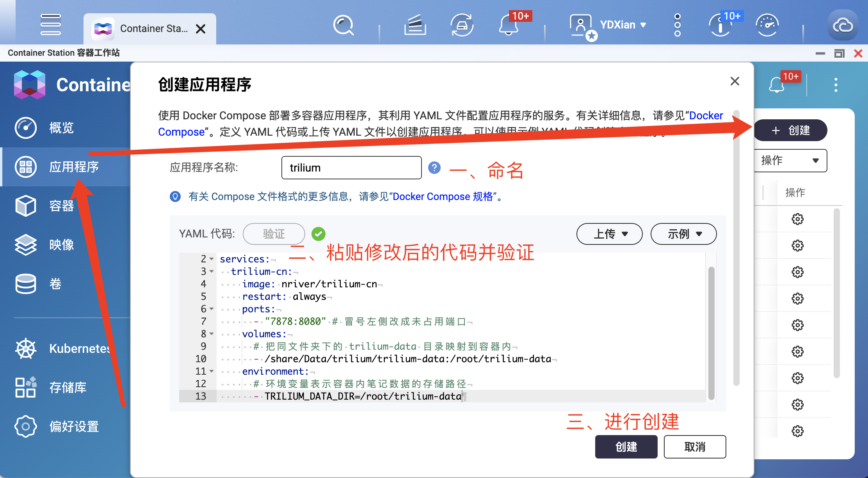Follow the Docker Compose link in description
Screen dimensions: 868x478
pyautogui.click(x=706, y=115)
